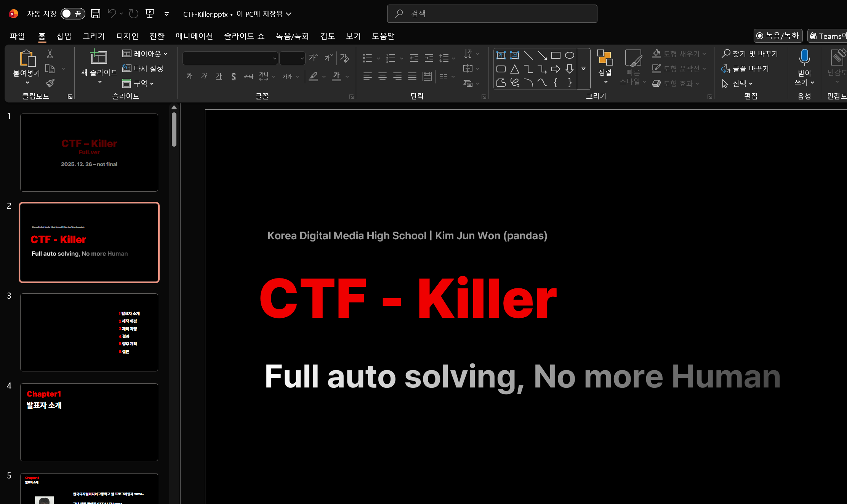Click the Format Painter brush icon

click(x=50, y=83)
